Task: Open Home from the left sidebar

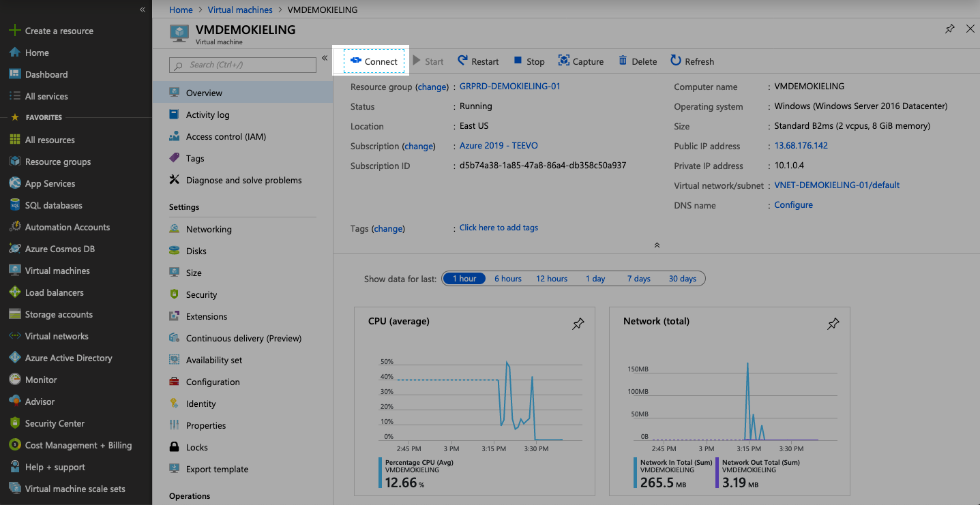Action: point(37,52)
